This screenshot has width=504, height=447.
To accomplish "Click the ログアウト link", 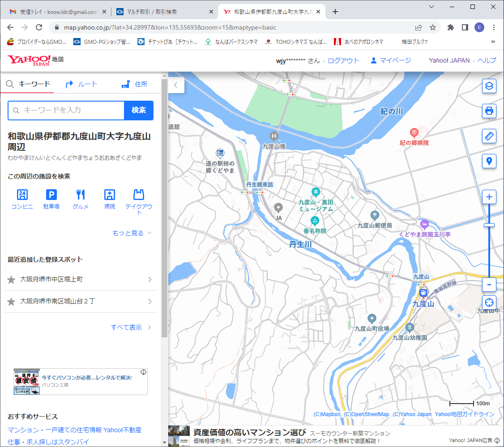I will pyautogui.click(x=343, y=60).
